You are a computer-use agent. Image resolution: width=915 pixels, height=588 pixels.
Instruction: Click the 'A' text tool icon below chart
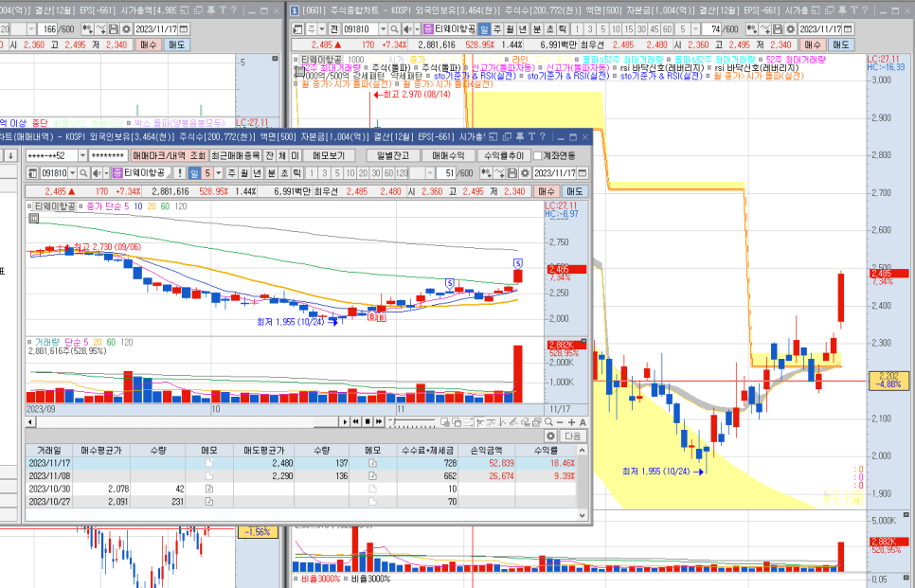pyautogui.click(x=583, y=421)
